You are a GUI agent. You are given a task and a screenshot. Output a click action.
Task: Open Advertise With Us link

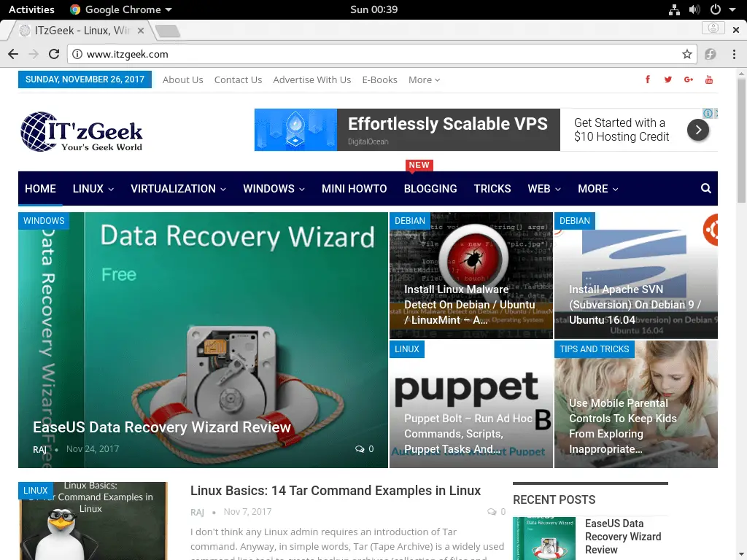pyautogui.click(x=312, y=80)
